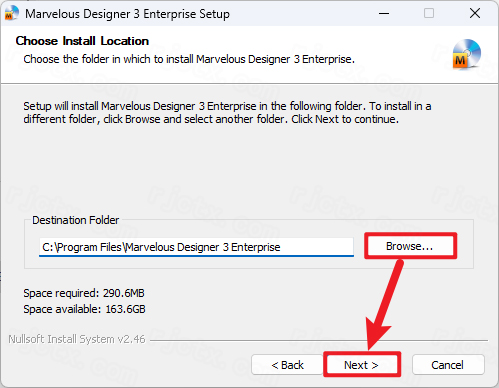Click the 'Choose Install Location' heading
This screenshot has width=499, height=388.
point(82,41)
